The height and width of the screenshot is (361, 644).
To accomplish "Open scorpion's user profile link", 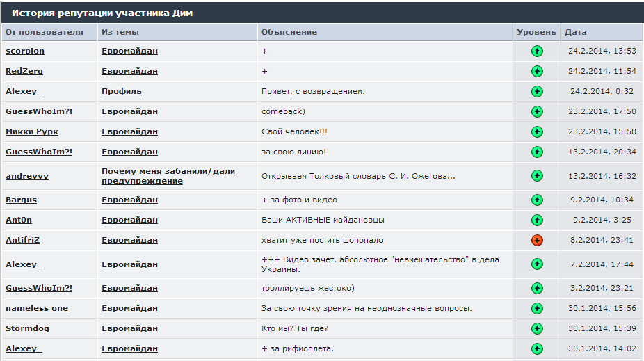I will pos(25,51).
